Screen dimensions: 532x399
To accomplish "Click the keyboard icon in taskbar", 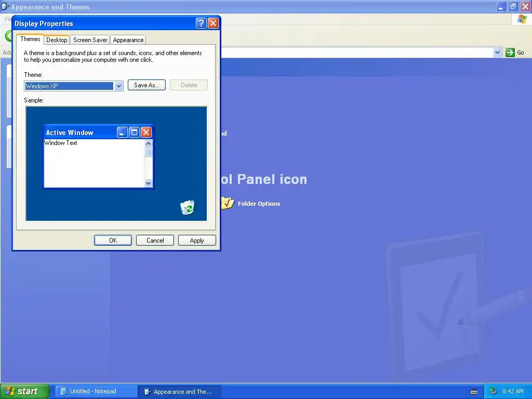I will pyautogui.click(x=474, y=392).
